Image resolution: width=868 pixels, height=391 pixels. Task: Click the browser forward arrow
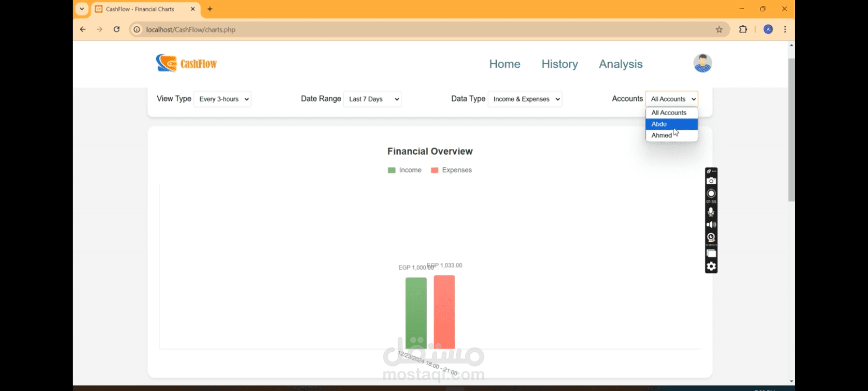click(x=99, y=29)
